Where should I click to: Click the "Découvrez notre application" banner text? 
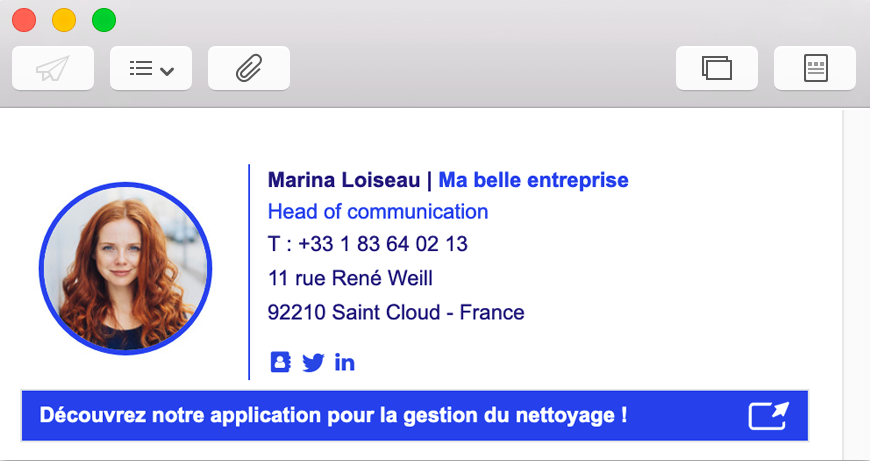point(333,415)
